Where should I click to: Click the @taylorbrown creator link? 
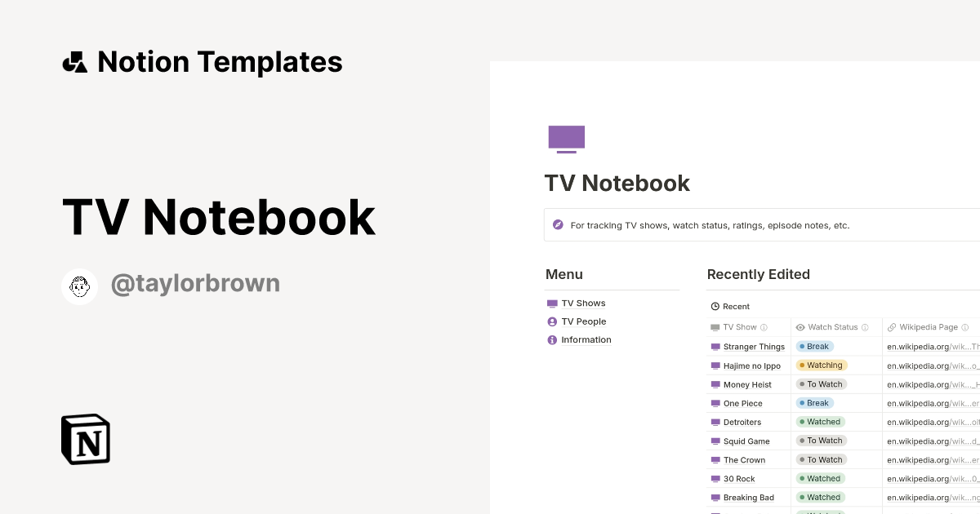coord(195,283)
